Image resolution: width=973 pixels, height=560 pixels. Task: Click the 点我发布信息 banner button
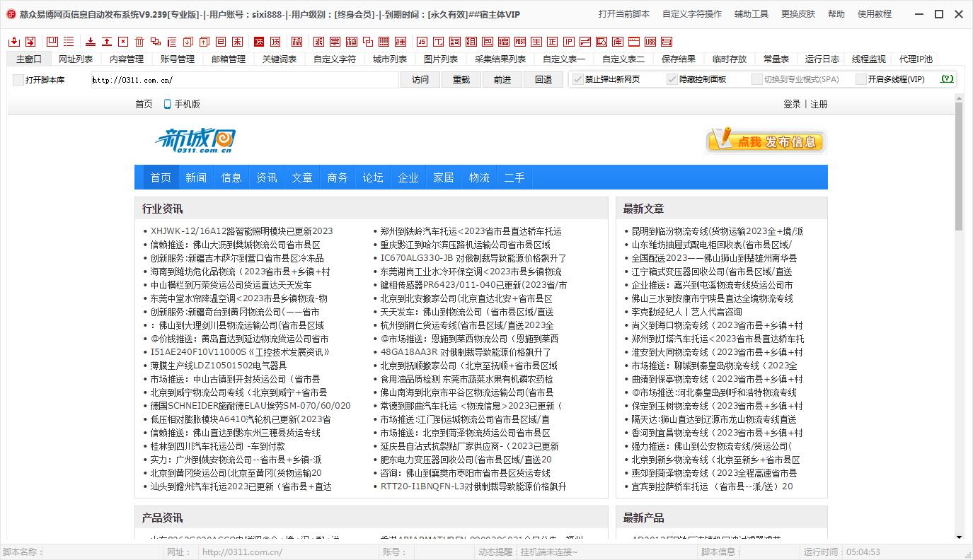click(766, 141)
